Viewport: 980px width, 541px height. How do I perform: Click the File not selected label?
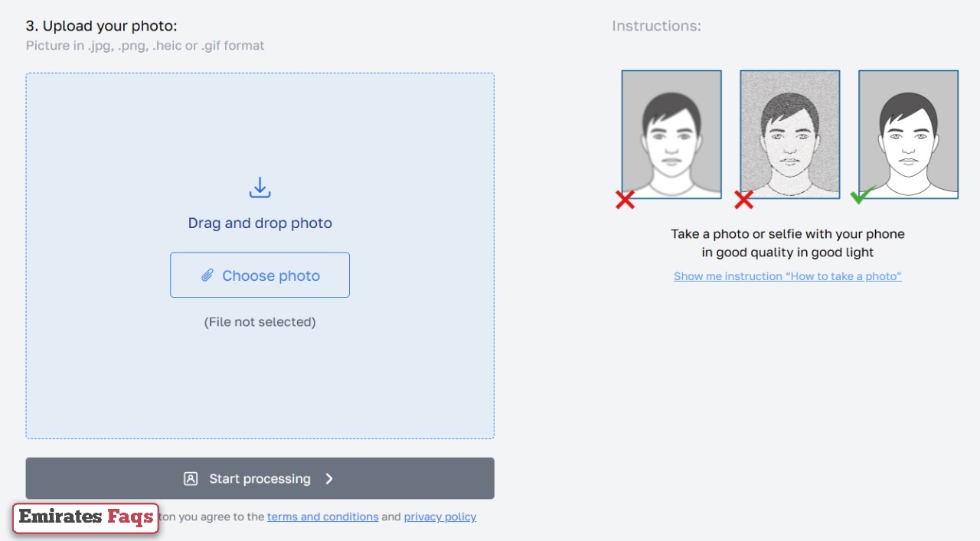[260, 321]
